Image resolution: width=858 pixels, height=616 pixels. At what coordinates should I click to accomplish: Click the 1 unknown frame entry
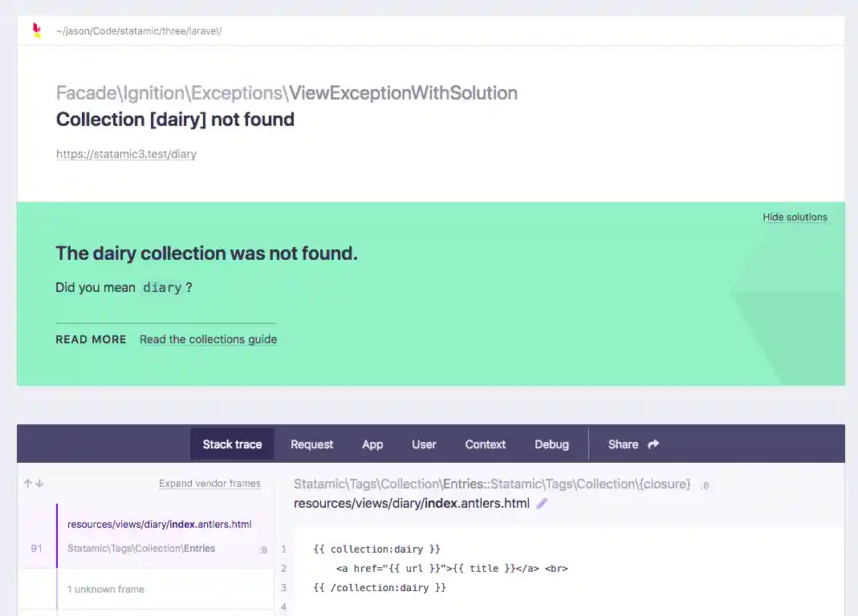pyautogui.click(x=105, y=589)
